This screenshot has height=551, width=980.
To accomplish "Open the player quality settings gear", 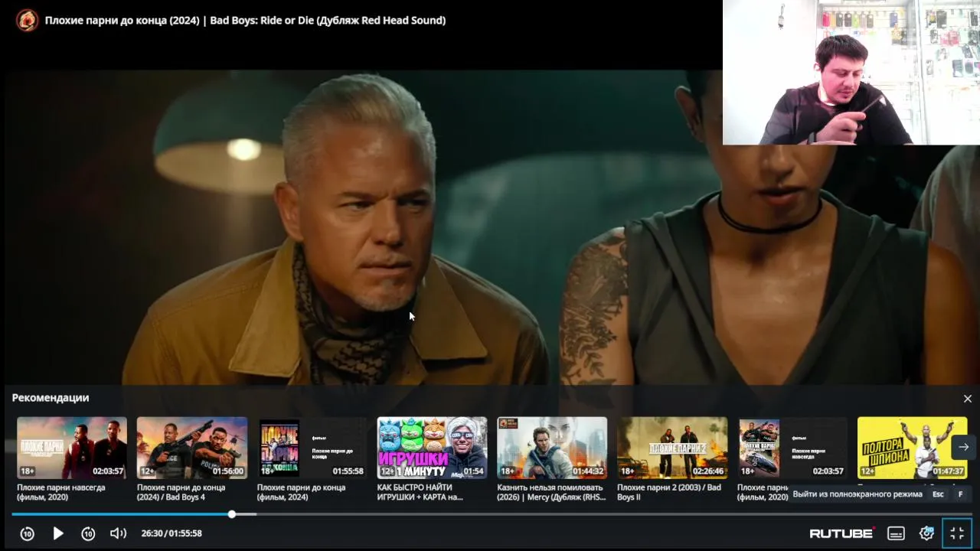I will click(x=926, y=533).
